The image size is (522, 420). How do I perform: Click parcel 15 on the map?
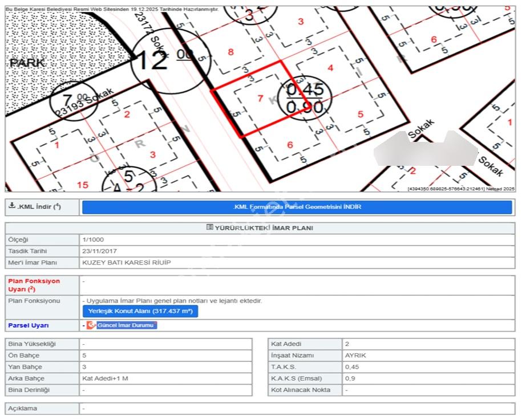(83, 185)
